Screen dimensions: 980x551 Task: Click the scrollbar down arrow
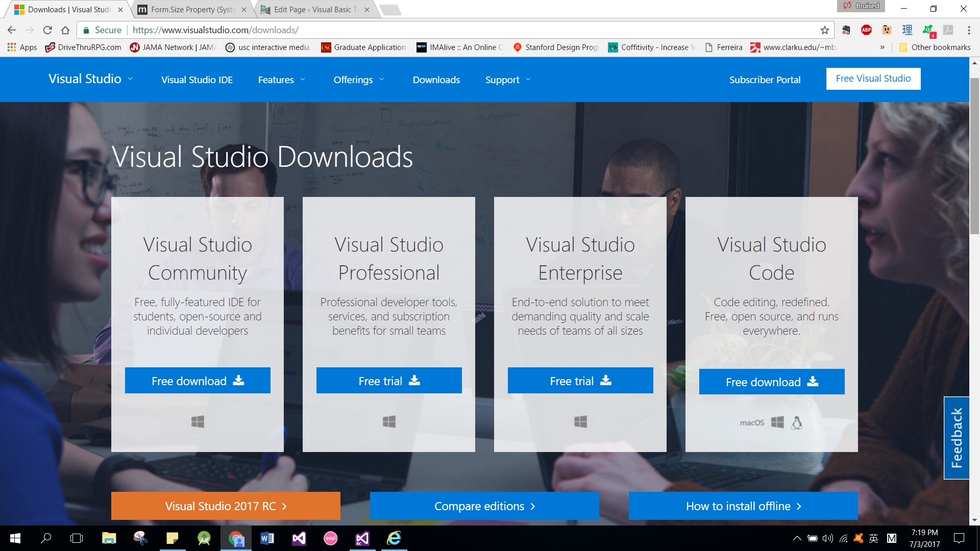tap(974, 520)
